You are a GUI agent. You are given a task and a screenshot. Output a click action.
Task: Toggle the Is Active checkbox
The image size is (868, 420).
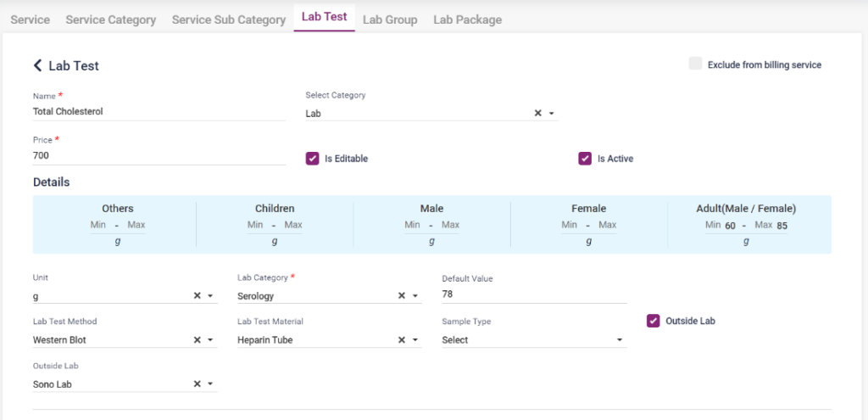[585, 159]
